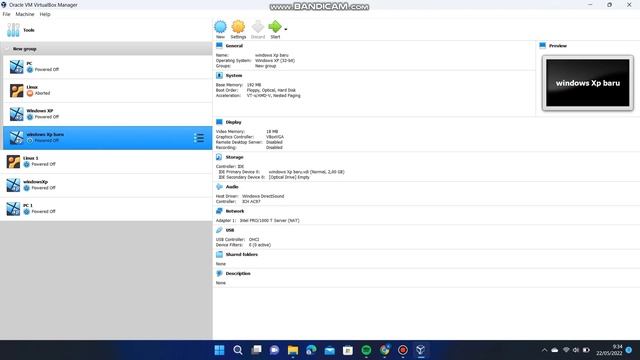Click the windows Xp baru preview thumbnail
Screen dimensions: 640x360
tap(588, 83)
